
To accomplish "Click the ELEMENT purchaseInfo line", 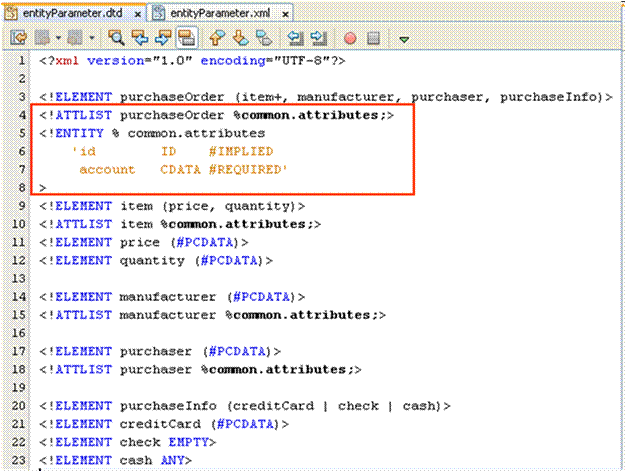I will (x=245, y=406).
